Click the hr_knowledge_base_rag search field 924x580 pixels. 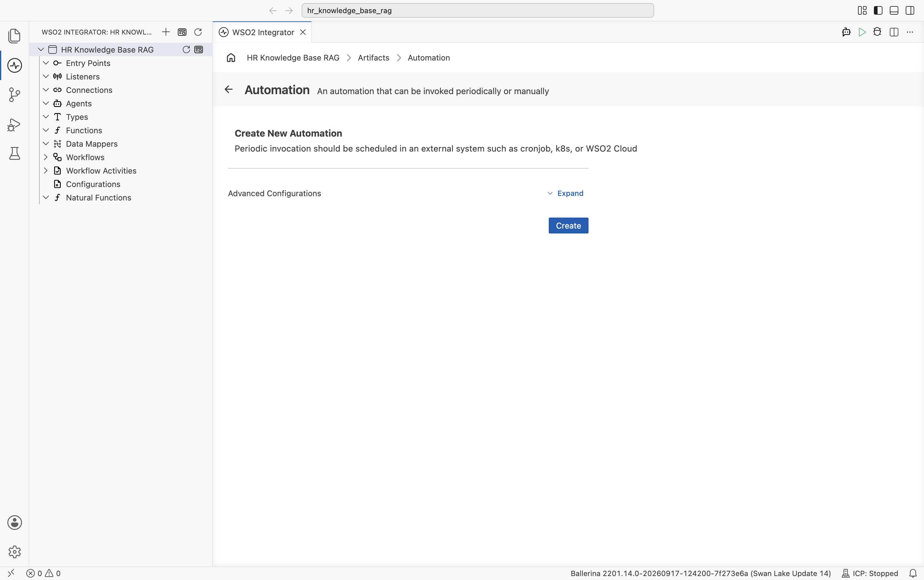(477, 10)
